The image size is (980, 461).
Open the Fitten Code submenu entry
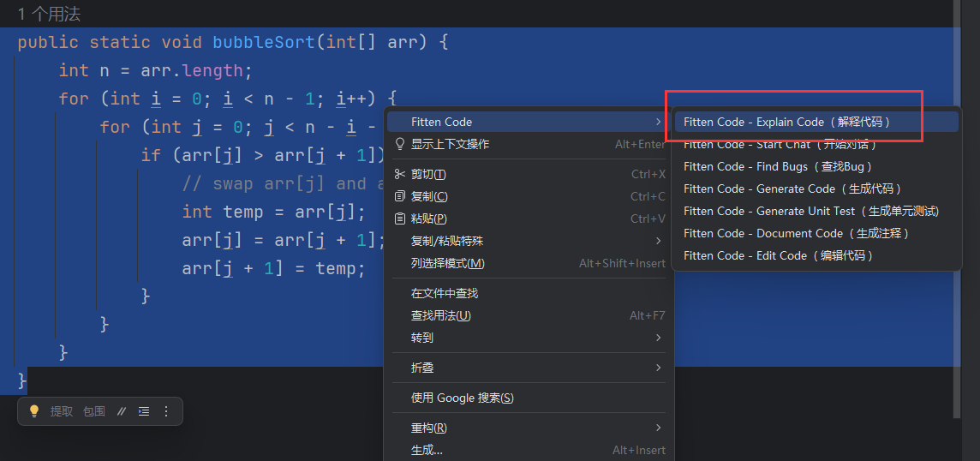point(529,122)
